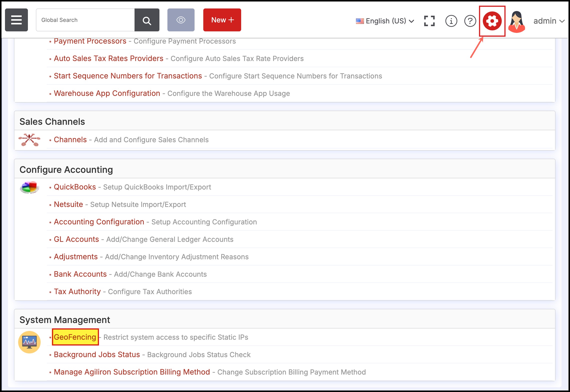Focus the Global Search field
Screen dimensions: 570x392
pos(85,20)
